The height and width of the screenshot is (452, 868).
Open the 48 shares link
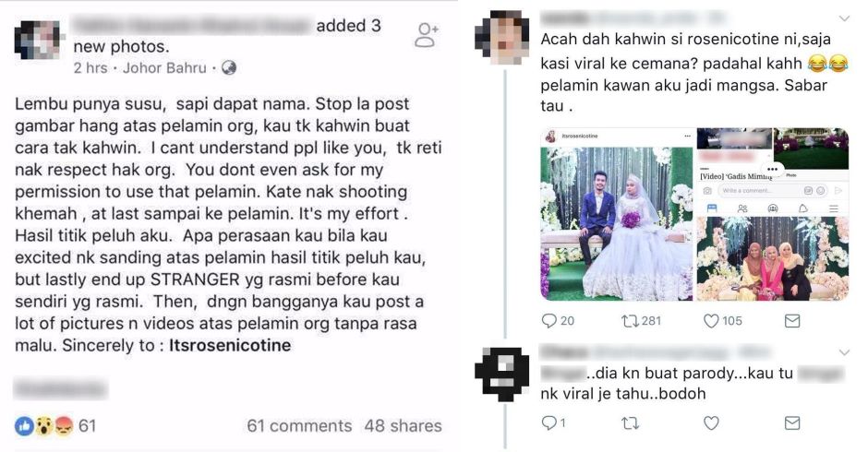[403, 425]
